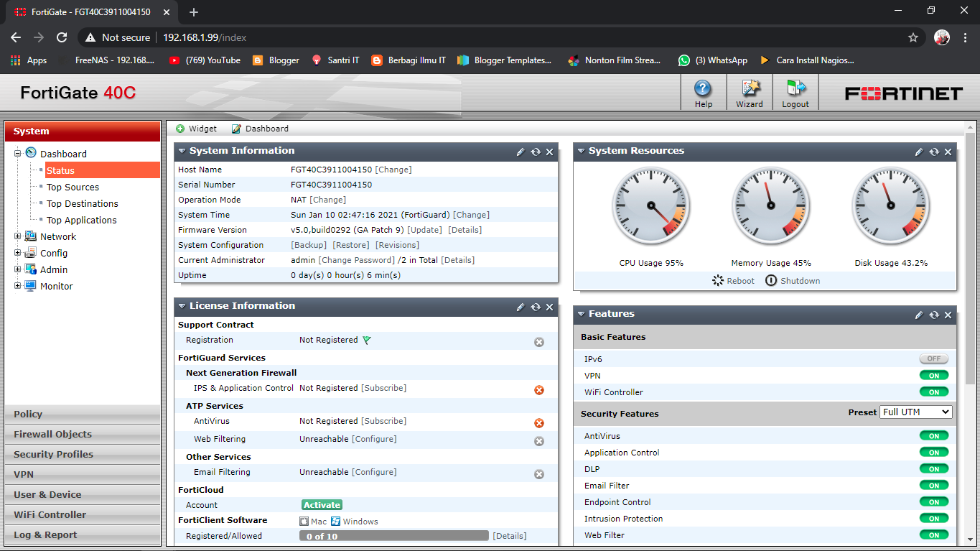
Task: Collapse System Resources widget triangle
Action: pos(582,151)
